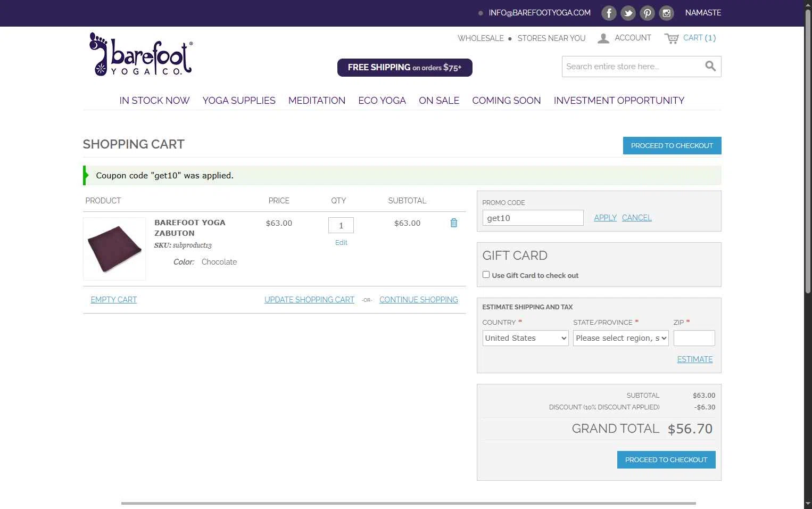The image size is (812, 509).
Task: Open the Cart (1) link
Action: (699, 38)
